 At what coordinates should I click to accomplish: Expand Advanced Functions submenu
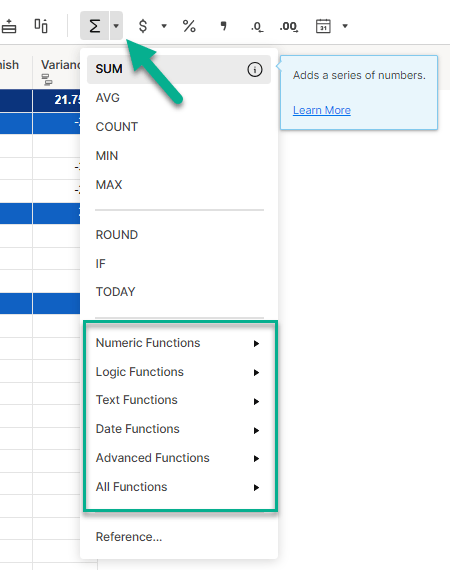point(179,458)
